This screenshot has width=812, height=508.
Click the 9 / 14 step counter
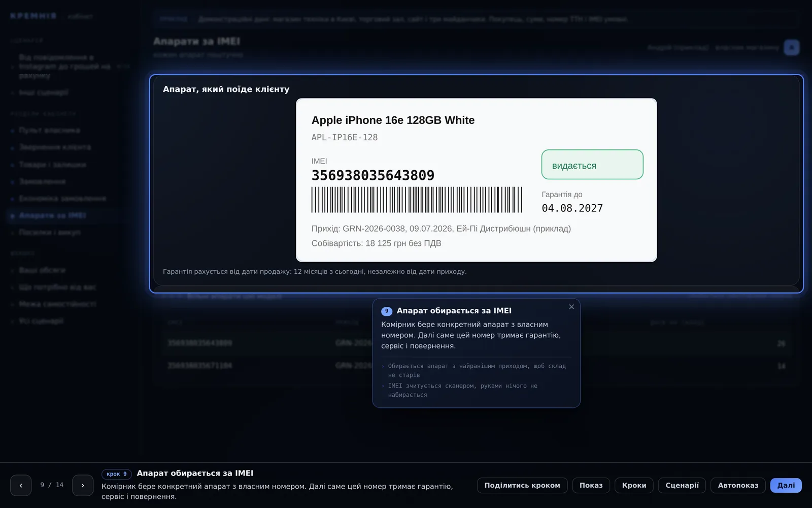(x=52, y=485)
